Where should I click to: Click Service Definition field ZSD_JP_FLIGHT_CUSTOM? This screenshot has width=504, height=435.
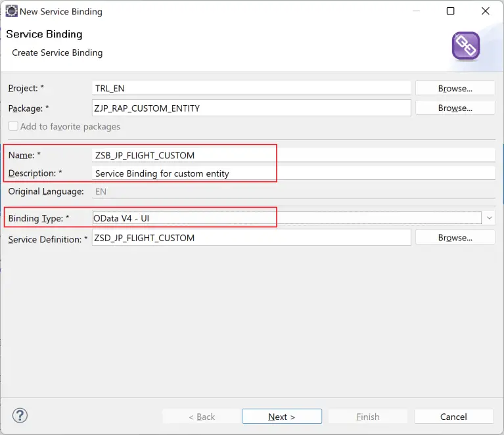252,238
